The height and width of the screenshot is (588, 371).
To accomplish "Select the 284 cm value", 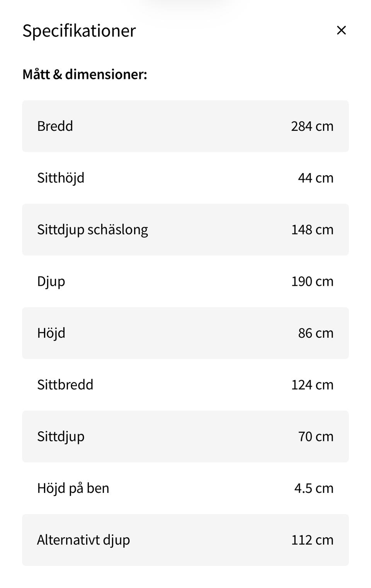I will coord(312,126).
